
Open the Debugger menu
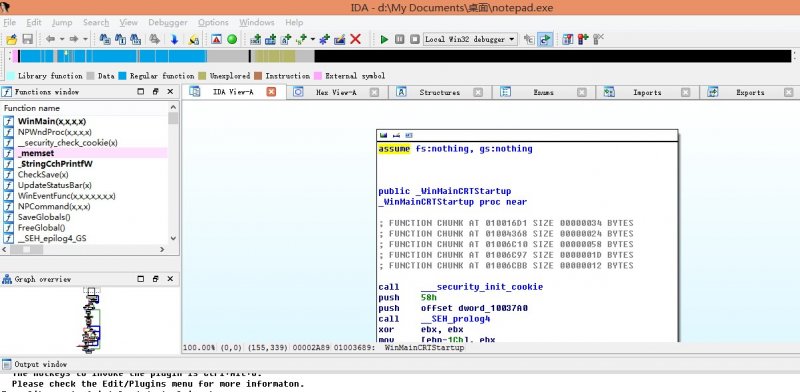coord(168,22)
